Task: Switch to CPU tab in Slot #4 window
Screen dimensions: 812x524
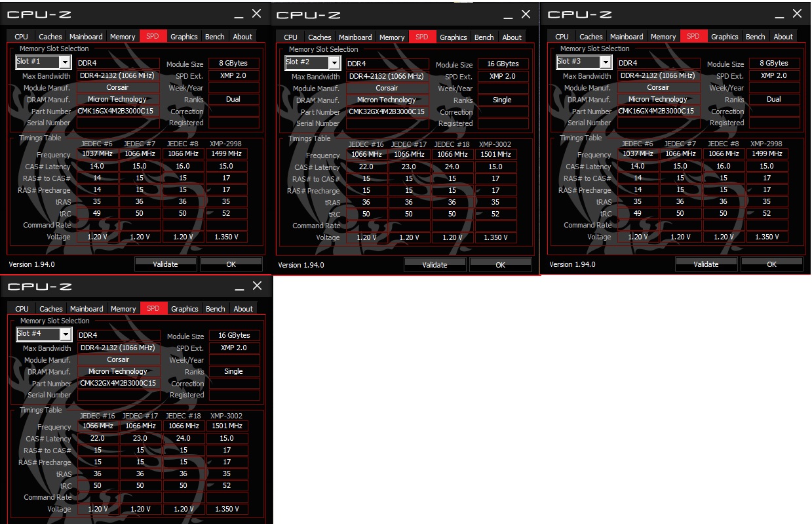Action: click(x=22, y=309)
